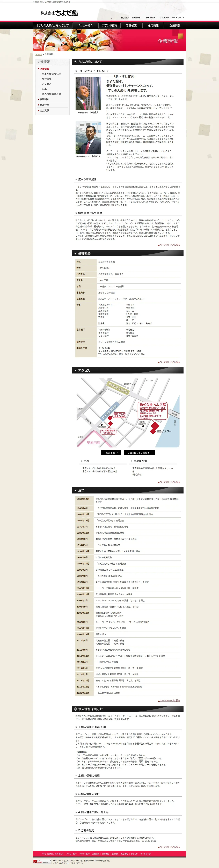Screen dimensions: 219x868
Task: Click 関連会社 value おいしい環境づくり株式会社
Action: click(112, 342)
